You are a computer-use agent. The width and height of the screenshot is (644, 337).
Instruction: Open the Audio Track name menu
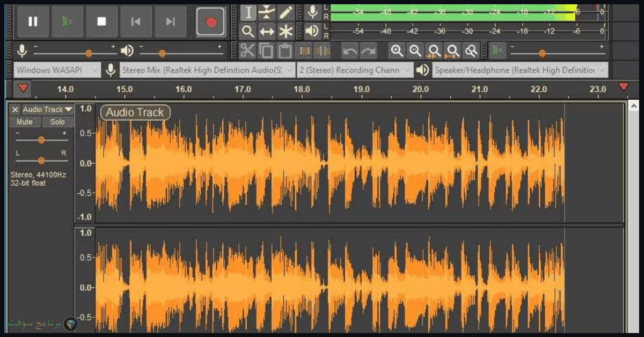tap(47, 109)
